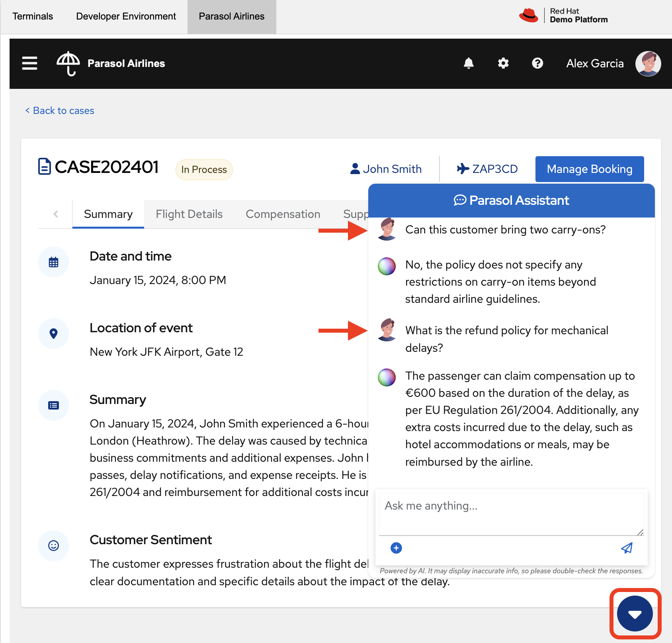Focus the Ask me anything input

[511, 514]
